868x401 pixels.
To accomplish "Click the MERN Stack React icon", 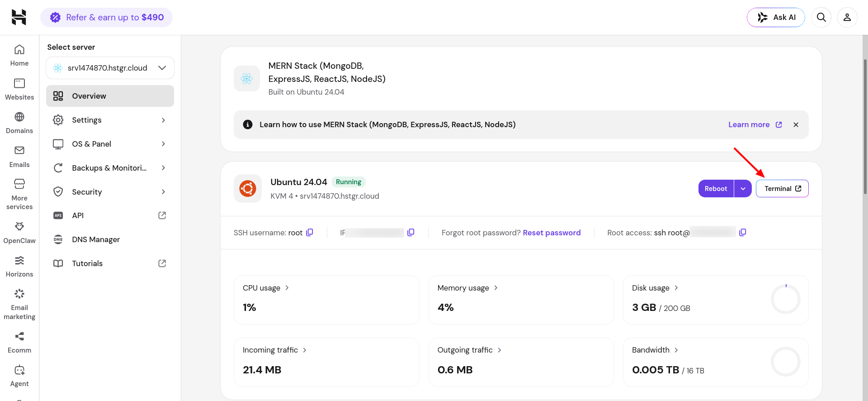I will [247, 79].
